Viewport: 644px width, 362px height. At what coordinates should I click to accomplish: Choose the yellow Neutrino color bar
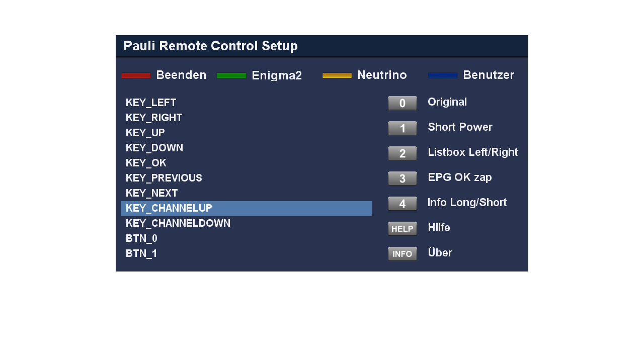click(x=337, y=75)
